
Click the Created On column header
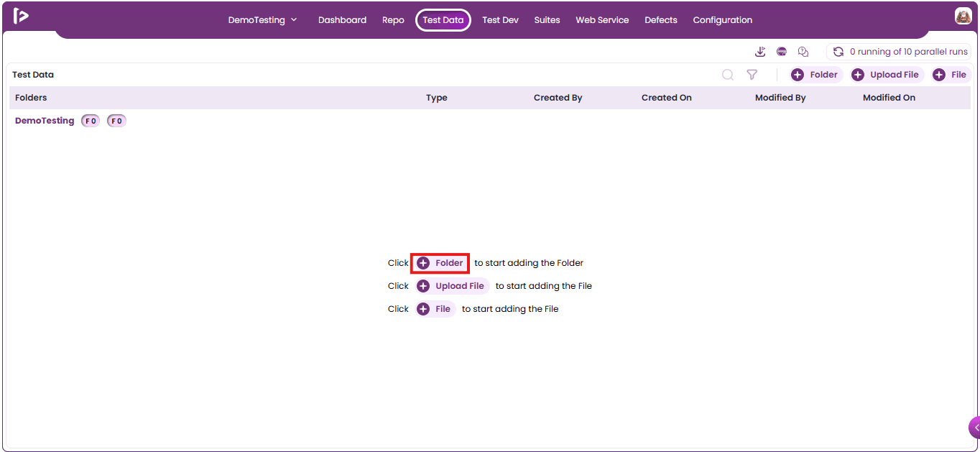(x=667, y=98)
